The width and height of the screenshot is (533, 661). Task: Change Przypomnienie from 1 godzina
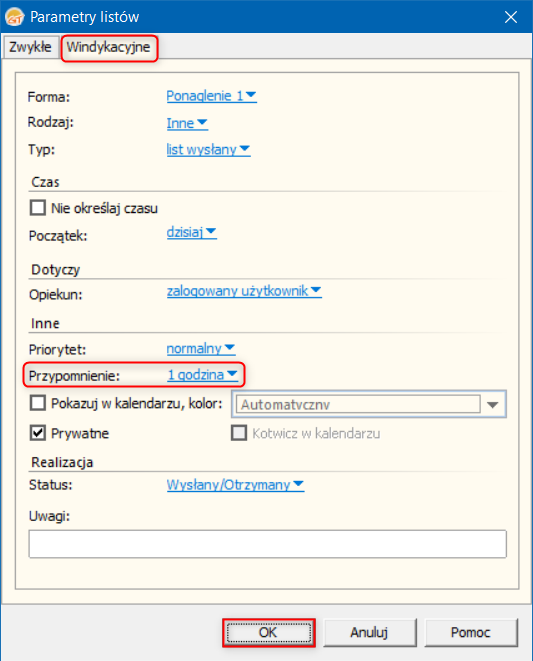(203, 375)
